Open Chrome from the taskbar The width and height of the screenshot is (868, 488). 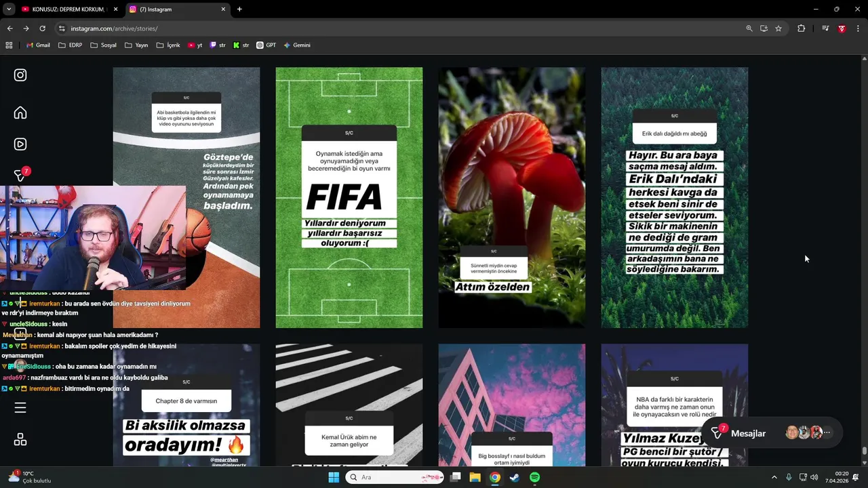(x=495, y=477)
